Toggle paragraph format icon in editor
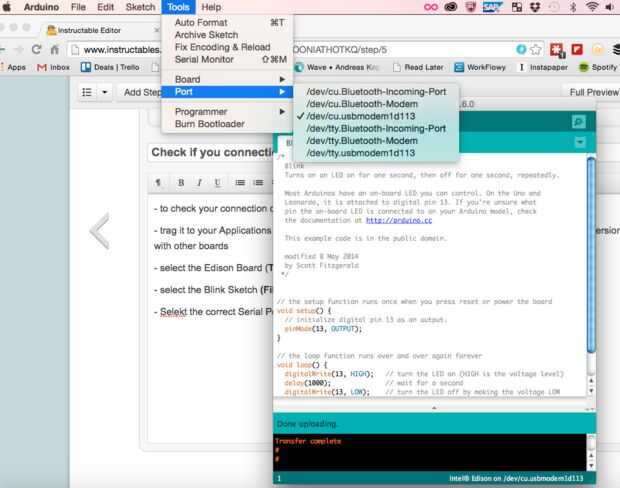Screen dimensions: 620x488 pyautogui.click(x=158, y=183)
